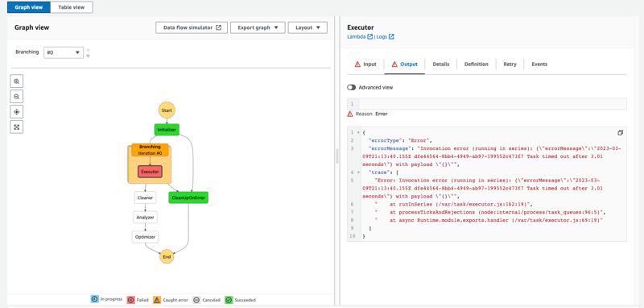Center the graph view
The width and height of the screenshot is (644, 308).
[17, 112]
